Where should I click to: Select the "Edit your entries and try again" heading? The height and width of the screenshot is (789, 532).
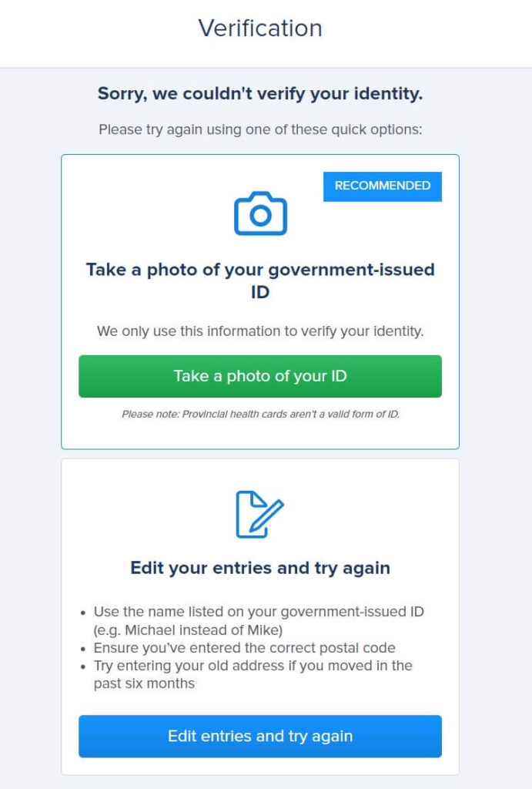point(260,568)
